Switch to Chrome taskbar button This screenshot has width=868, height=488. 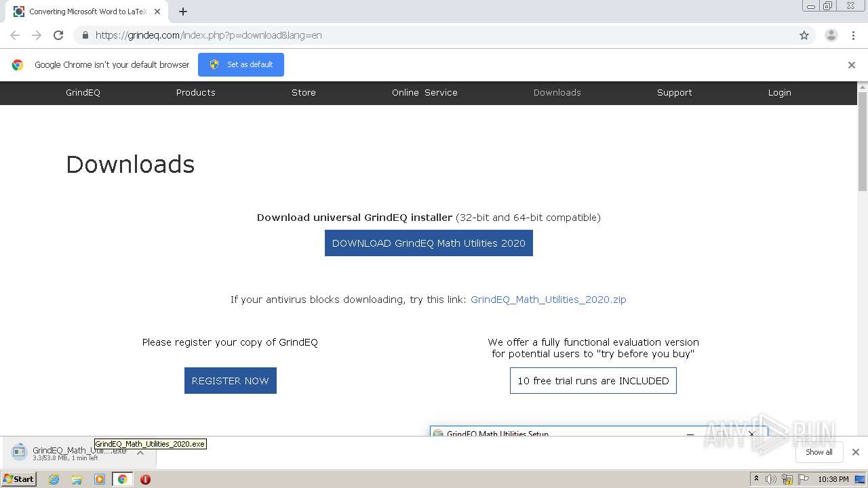123,479
